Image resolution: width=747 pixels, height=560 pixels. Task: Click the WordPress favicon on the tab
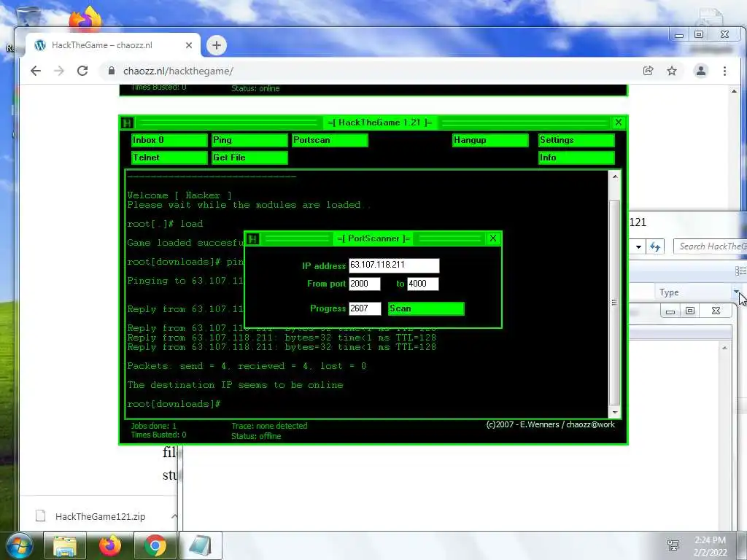pyautogui.click(x=40, y=45)
